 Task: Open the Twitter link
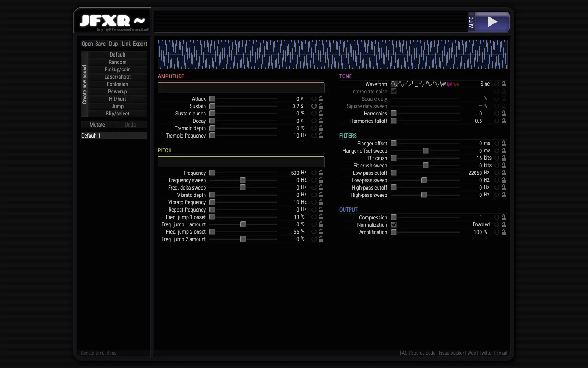coord(486,353)
